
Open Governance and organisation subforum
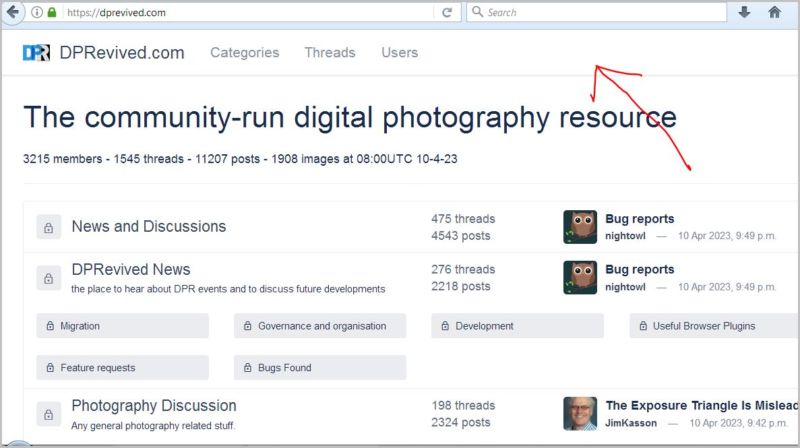[x=320, y=326]
